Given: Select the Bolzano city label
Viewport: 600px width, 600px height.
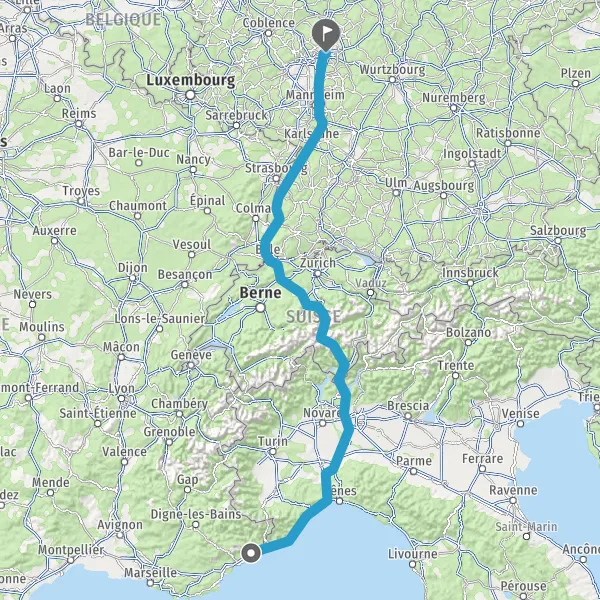Looking at the screenshot, I should click(468, 332).
